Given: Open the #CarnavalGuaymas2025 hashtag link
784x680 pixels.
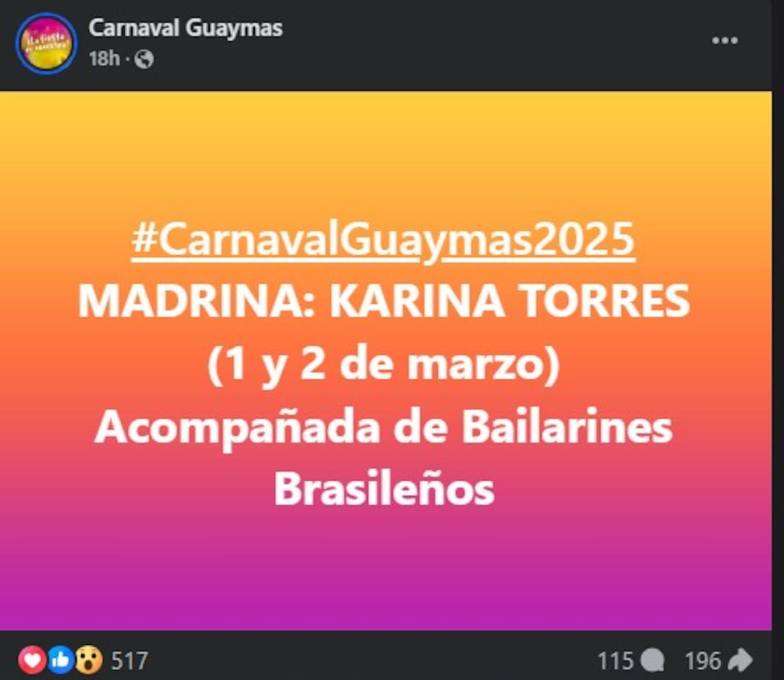Looking at the screenshot, I should (383, 240).
